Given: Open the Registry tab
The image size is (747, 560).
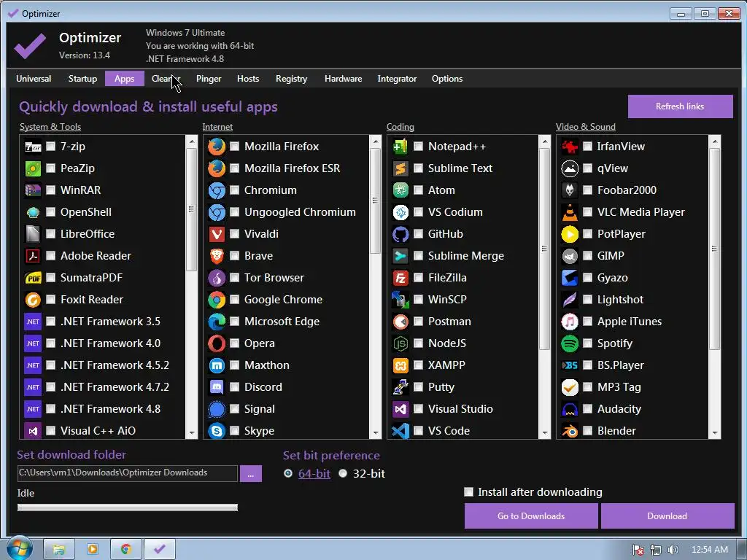Looking at the screenshot, I should coord(292,79).
